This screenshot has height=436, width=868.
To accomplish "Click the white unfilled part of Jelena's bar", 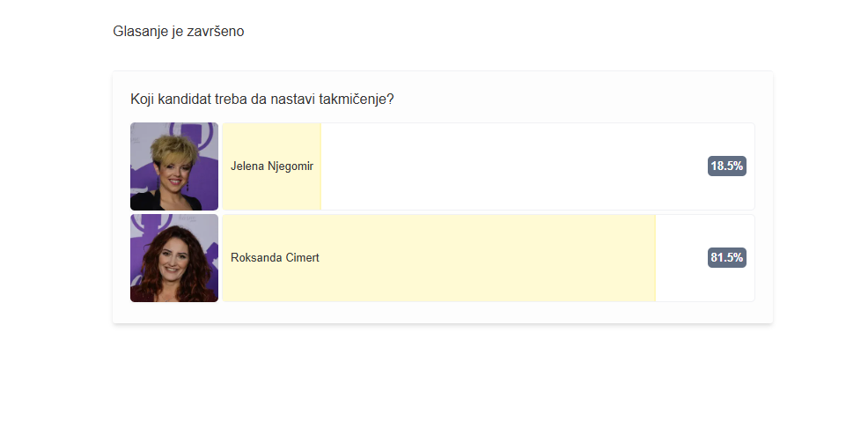I will coord(511,166).
